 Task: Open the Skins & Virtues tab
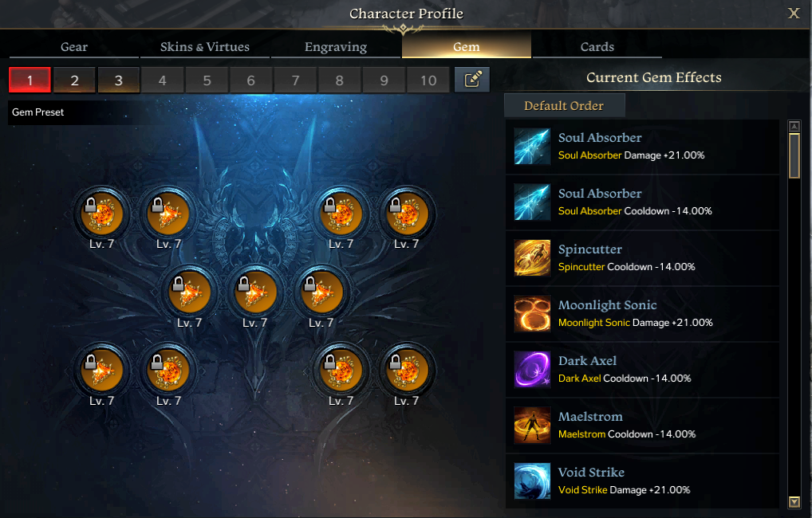204,46
